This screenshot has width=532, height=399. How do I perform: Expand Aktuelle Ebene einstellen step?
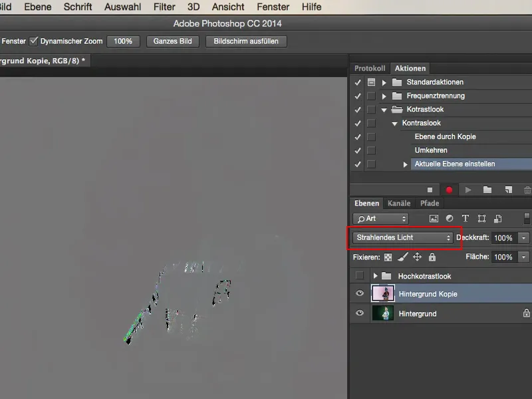(x=405, y=164)
